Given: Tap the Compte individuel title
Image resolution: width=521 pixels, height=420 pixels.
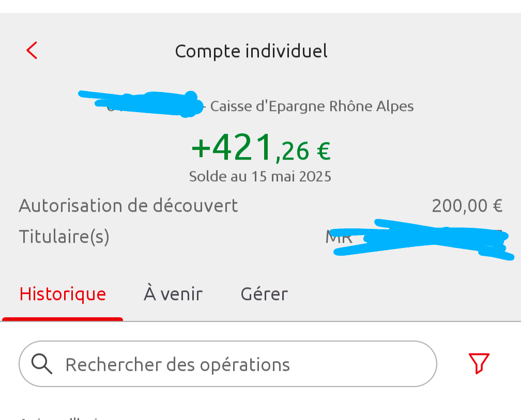Looking at the screenshot, I should click(251, 51).
